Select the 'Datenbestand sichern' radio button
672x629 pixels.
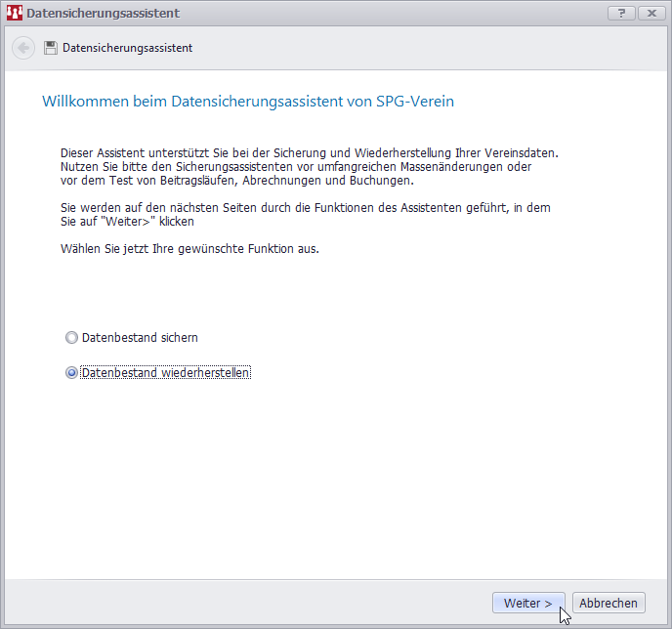pos(71,338)
